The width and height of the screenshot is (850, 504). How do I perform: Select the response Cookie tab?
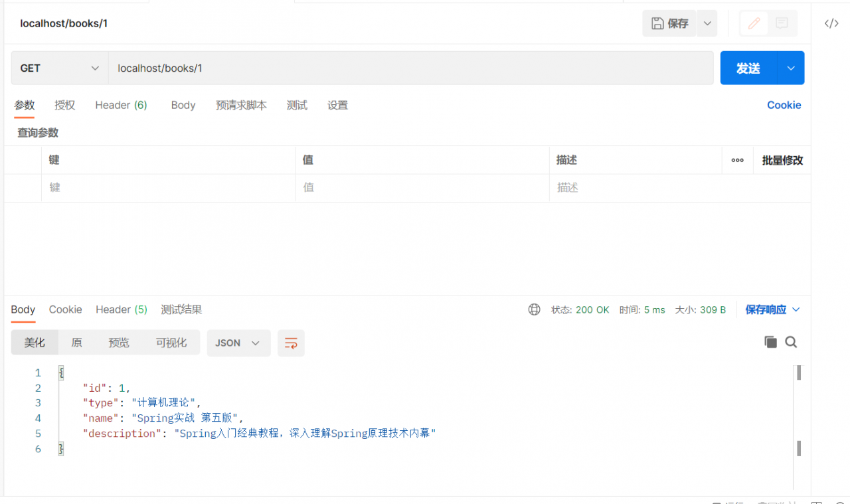[x=66, y=309]
